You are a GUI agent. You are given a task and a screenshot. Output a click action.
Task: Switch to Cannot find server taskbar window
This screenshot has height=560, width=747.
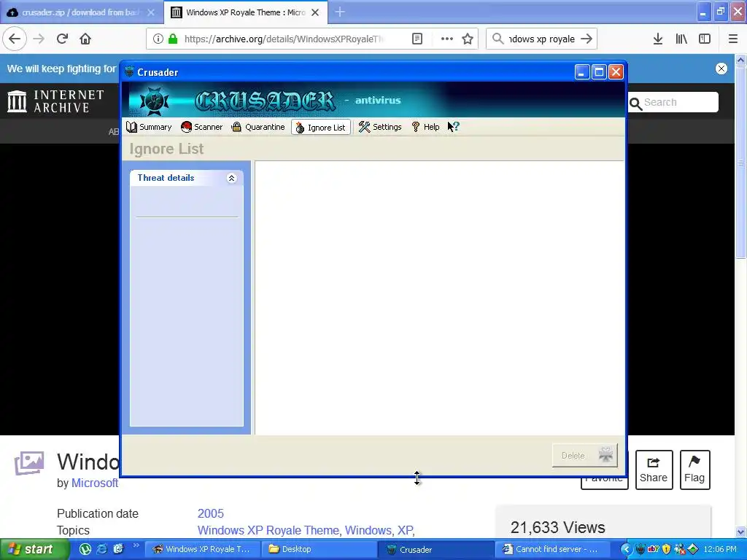(x=553, y=549)
